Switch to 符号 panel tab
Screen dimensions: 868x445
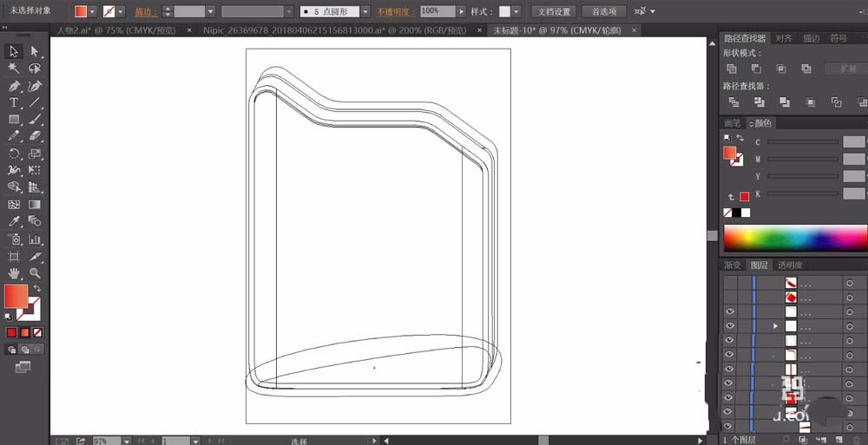tap(838, 38)
